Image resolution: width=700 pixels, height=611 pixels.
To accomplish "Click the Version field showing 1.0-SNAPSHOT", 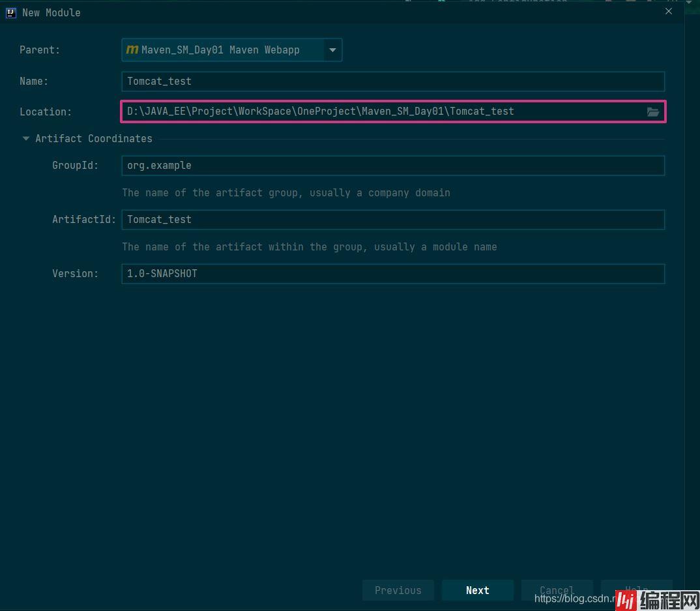I will tap(391, 274).
